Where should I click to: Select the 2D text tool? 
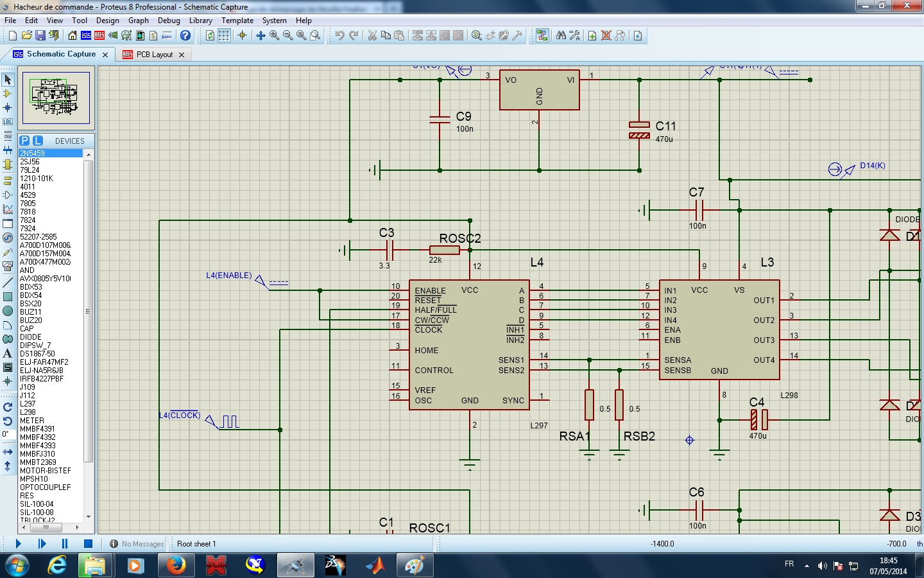click(8, 353)
